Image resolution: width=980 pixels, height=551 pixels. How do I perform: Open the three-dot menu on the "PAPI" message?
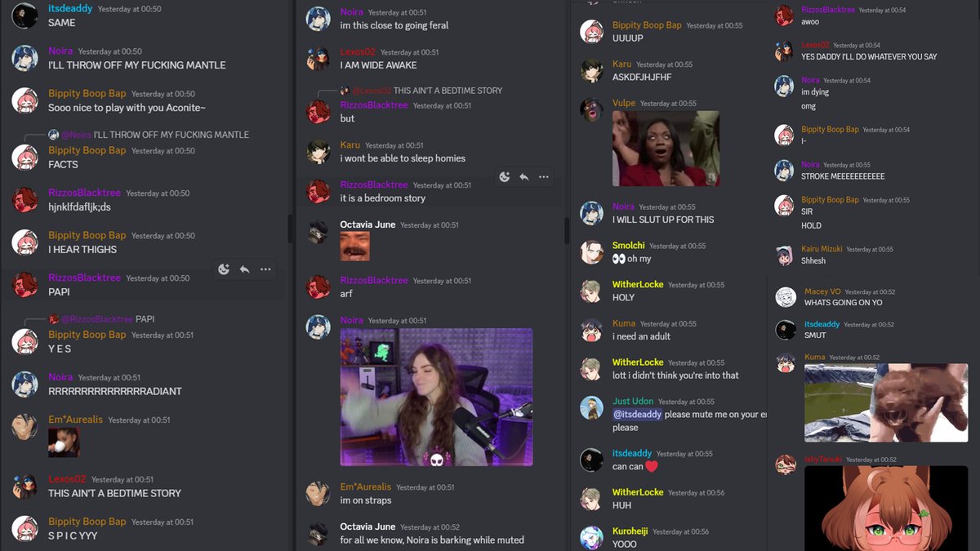(x=265, y=269)
